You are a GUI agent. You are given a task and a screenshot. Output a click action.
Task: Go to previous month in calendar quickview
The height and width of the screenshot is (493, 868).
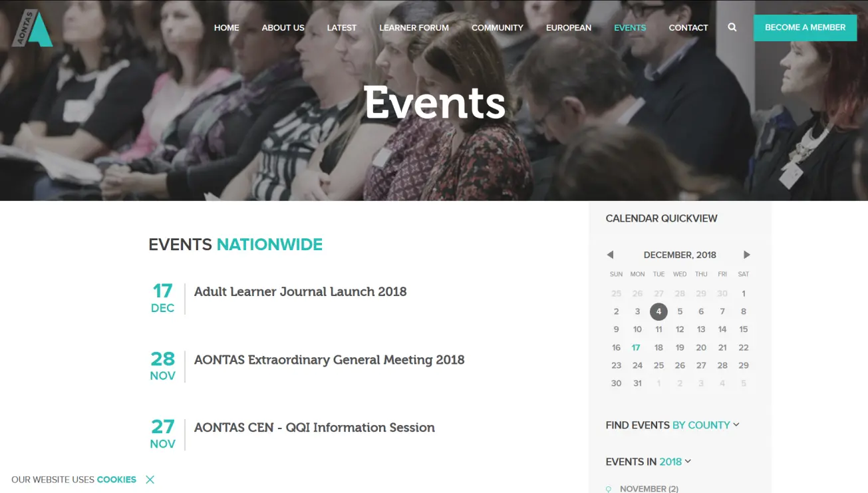(x=610, y=254)
